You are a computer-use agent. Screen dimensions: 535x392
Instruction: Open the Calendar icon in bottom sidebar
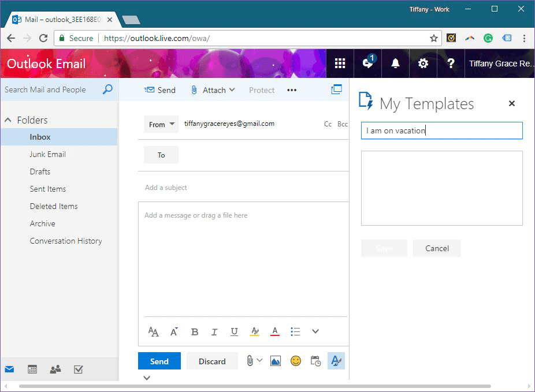click(x=32, y=369)
